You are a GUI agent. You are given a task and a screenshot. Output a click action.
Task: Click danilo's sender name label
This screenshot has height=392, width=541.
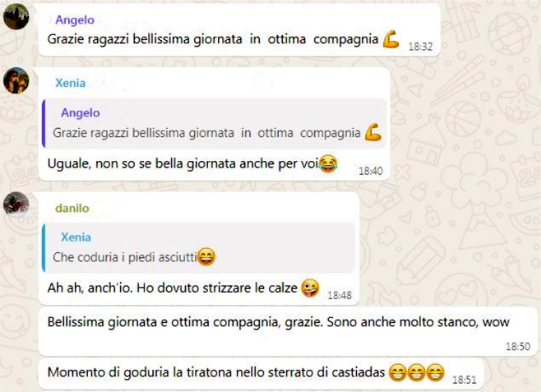(72, 208)
